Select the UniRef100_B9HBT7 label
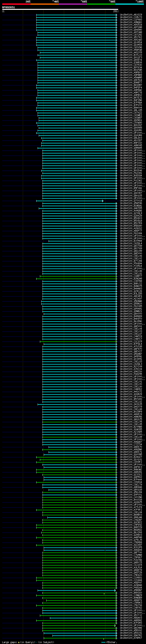146x644 pixels. point(131,82)
